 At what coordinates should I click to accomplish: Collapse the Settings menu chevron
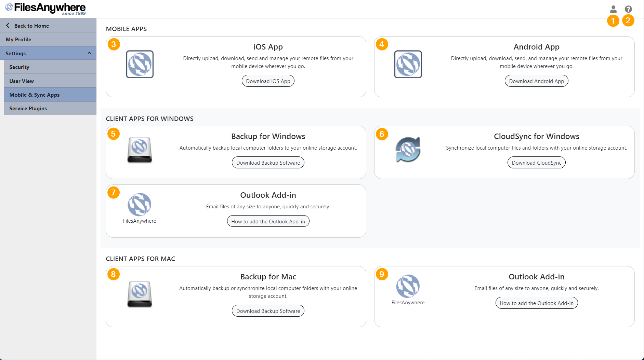[x=89, y=53]
